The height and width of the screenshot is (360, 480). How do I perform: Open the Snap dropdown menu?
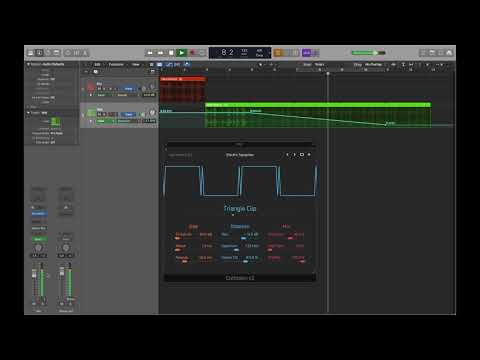(319, 64)
